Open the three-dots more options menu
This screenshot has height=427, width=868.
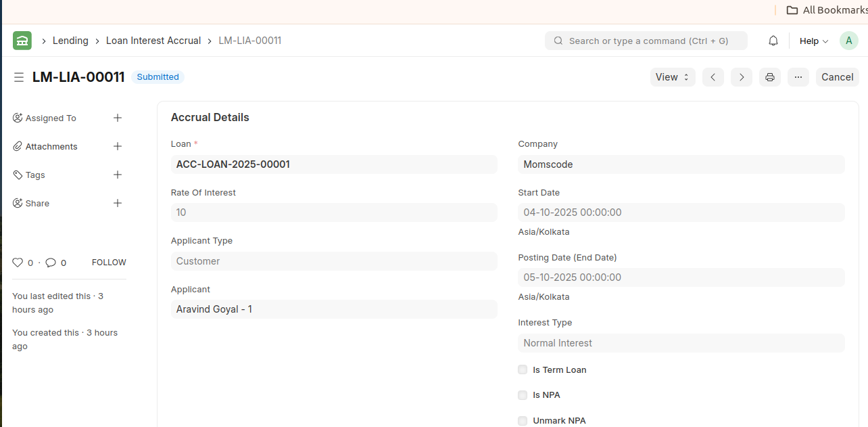[798, 77]
